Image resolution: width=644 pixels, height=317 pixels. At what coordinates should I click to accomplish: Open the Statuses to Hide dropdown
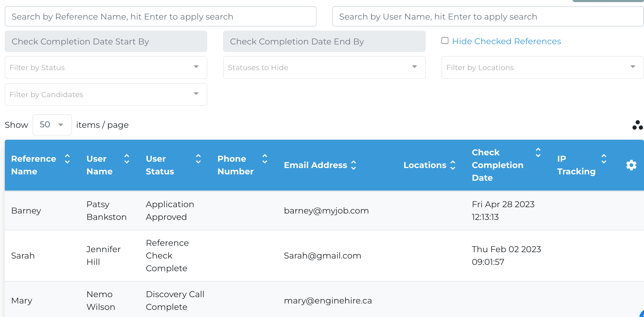pos(324,67)
